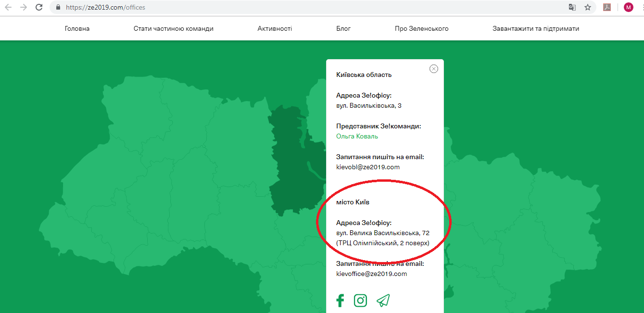Go forward to the next page
Screen dimensions: 644x313
(x=24, y=7)
